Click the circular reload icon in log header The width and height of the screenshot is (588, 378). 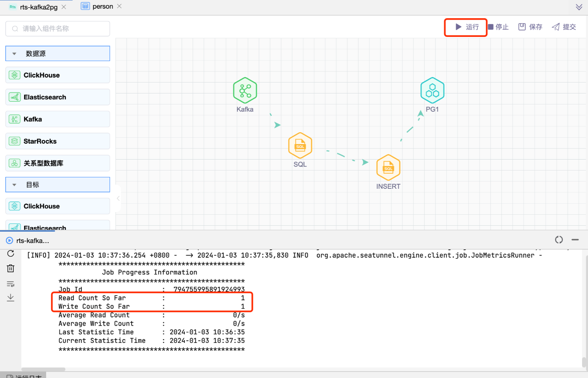(x=559, y=240)
